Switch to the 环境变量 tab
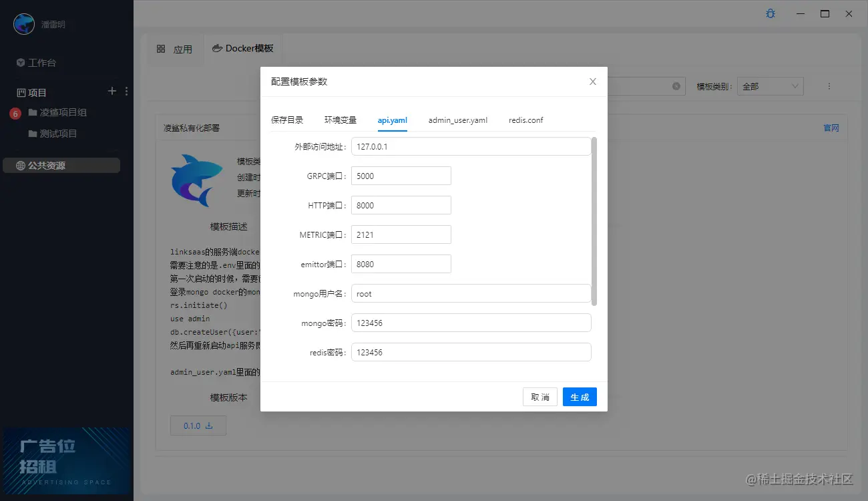The width and height of the screenshot is (868, 501). point(341,120)
